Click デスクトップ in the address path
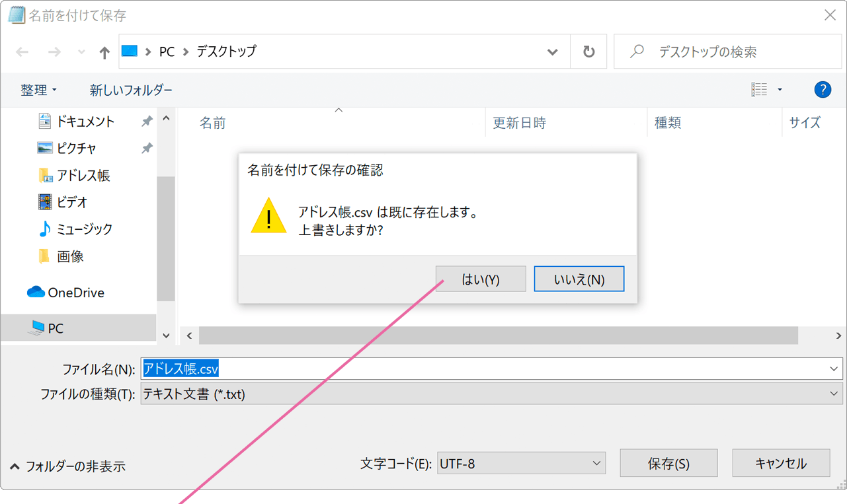The width and height of the screenshot is (847, 504). tap(226, 52)
